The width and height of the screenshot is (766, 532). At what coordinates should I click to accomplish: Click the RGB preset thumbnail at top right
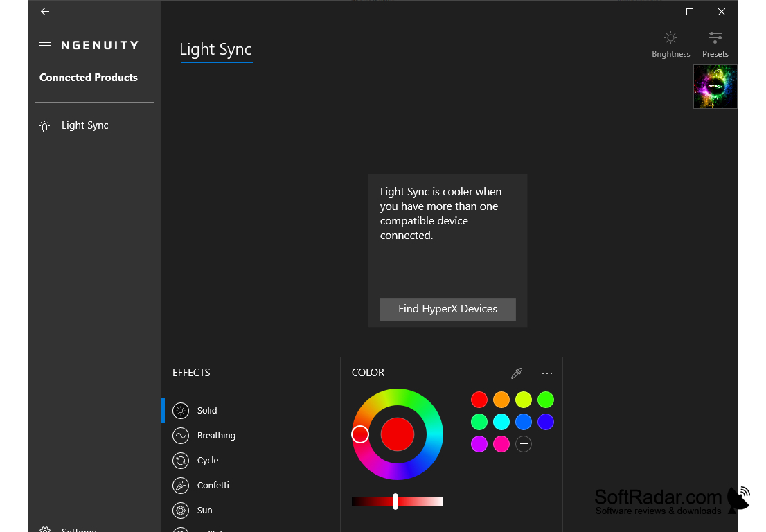click(x=715, y=86)
